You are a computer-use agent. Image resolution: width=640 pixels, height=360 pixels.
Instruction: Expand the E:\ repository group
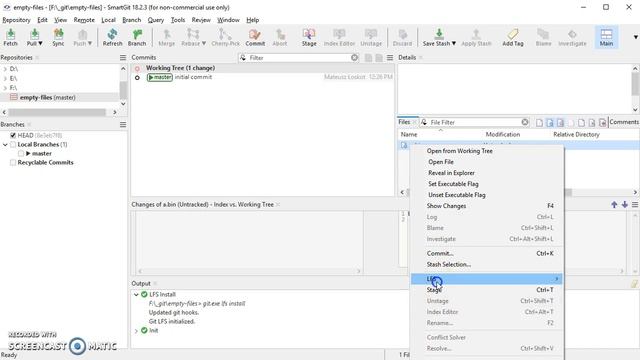point(5,78)
